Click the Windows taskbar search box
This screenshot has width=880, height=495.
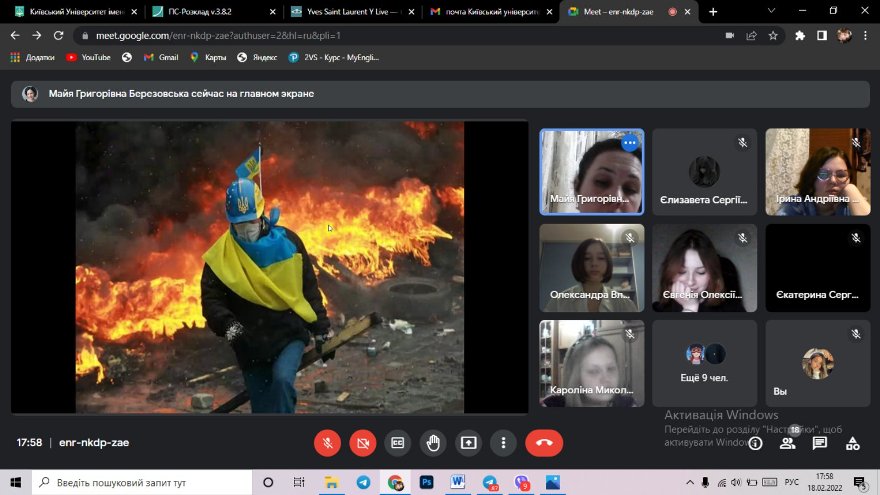[x=140, y=482]
